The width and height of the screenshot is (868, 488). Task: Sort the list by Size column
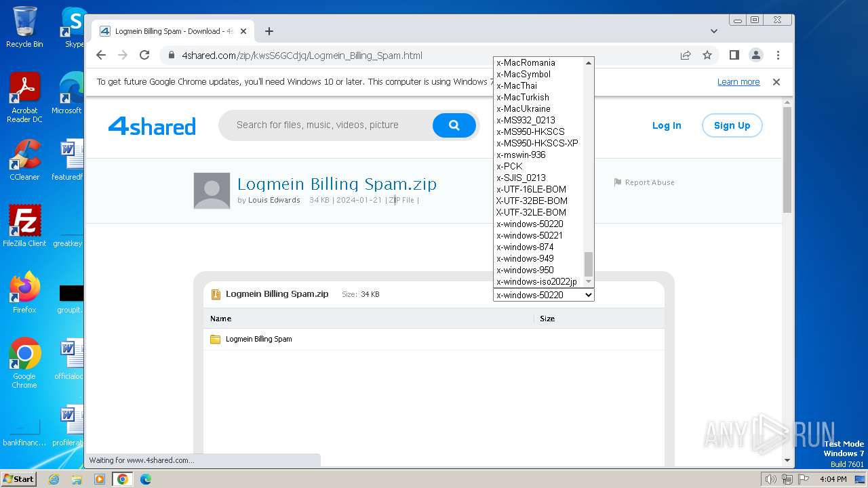click(x=547, y=319)
